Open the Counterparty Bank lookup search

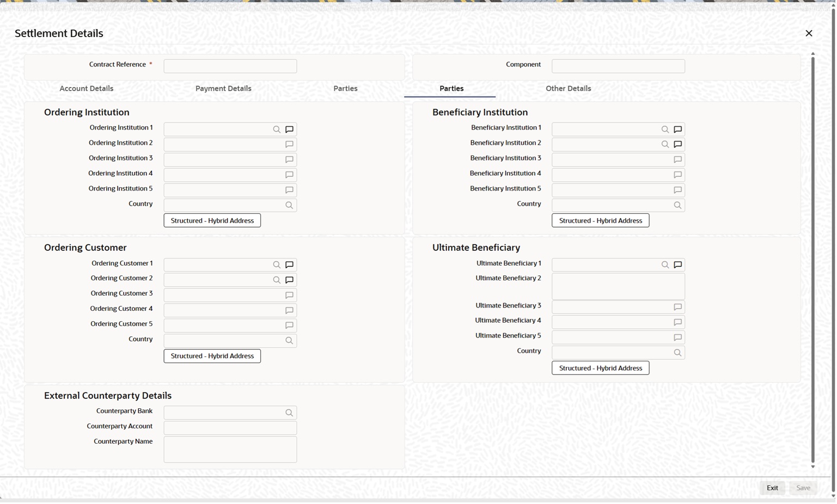click(290, 413)
